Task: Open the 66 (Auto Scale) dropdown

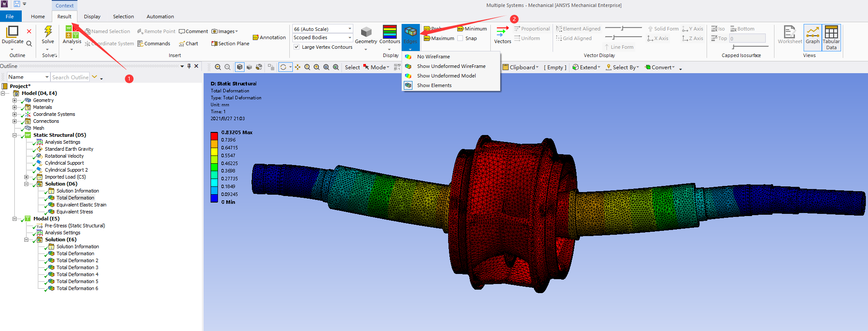Action: 322,29
